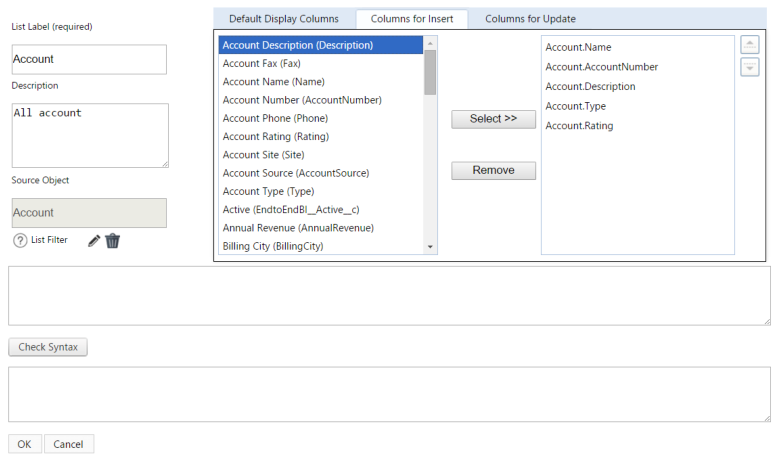Click the List Filter help question icon
This screenshot has width=775, height=459.
coord(20,241)
